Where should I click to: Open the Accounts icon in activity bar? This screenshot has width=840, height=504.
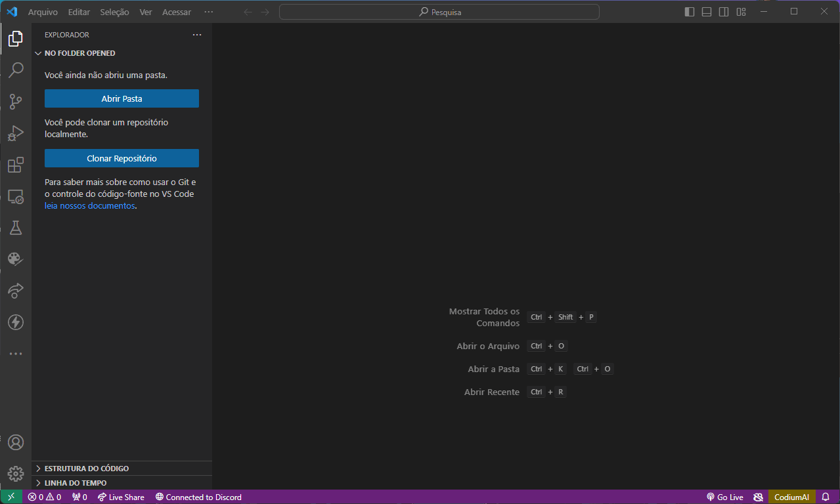(16, 442)
